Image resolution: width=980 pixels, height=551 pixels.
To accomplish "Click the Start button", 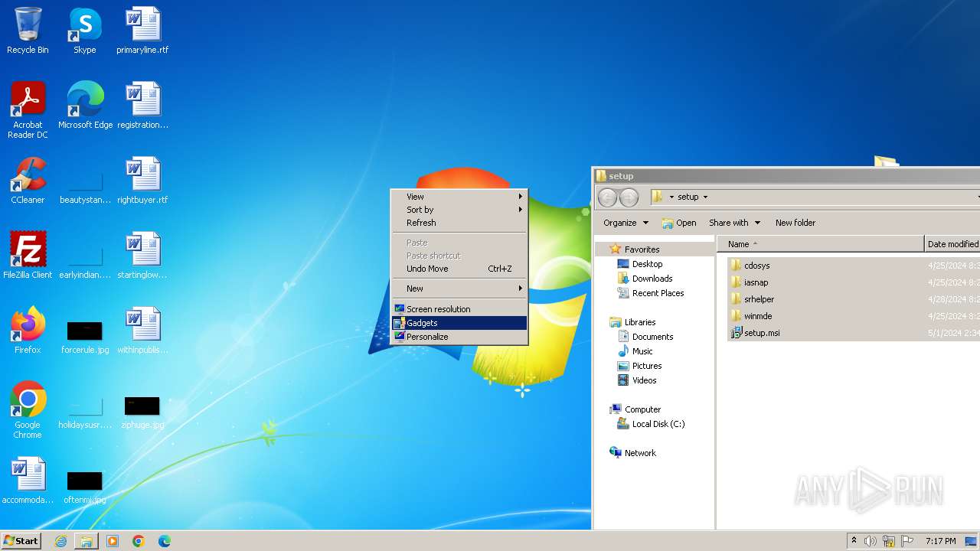I will pos(21,541).
